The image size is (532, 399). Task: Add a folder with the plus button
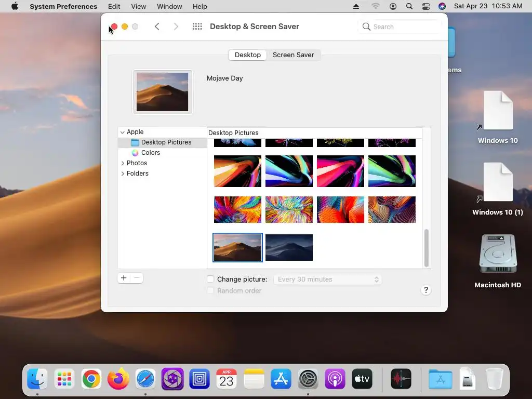[x=124, y=278]
